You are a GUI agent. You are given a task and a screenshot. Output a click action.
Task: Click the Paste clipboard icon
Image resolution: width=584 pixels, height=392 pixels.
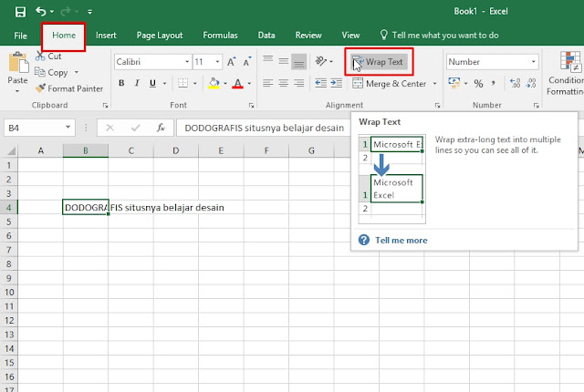(18, 62)
